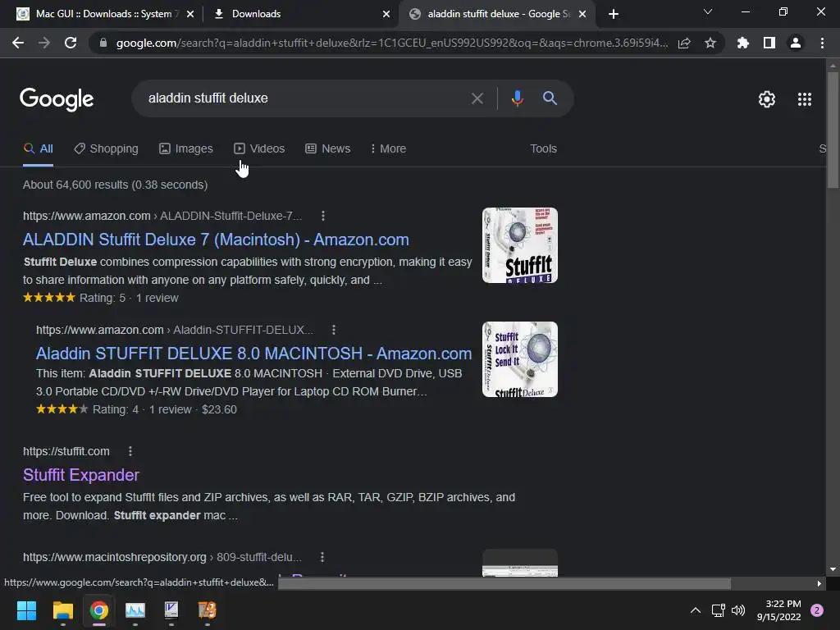Switch to News results
This screenshot has height=630, width=840.
point(328,149)
